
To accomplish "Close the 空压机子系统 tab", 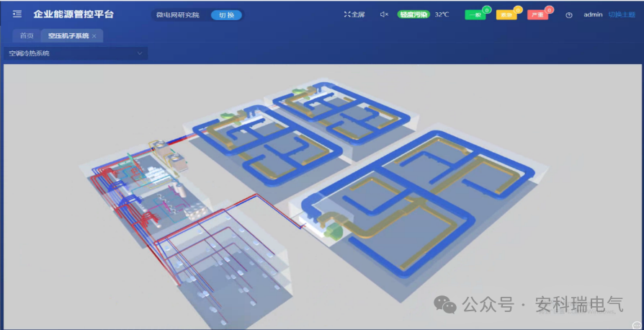I will tap(94, 36).
